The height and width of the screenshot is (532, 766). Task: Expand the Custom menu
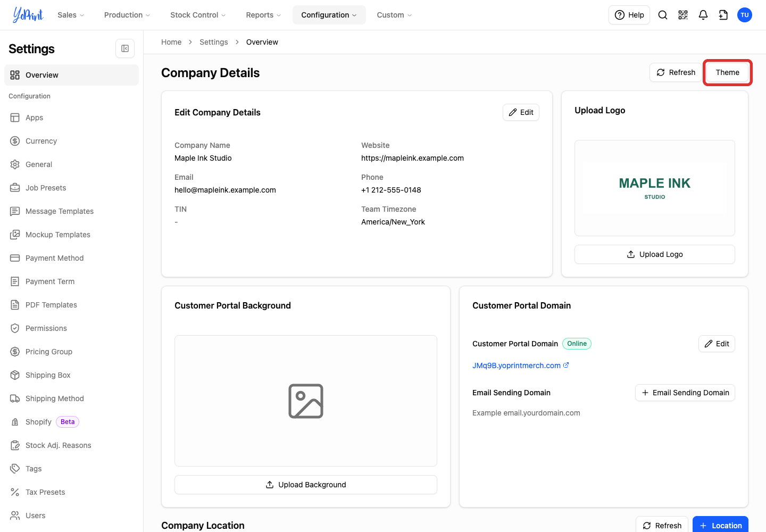click(394, 15)
